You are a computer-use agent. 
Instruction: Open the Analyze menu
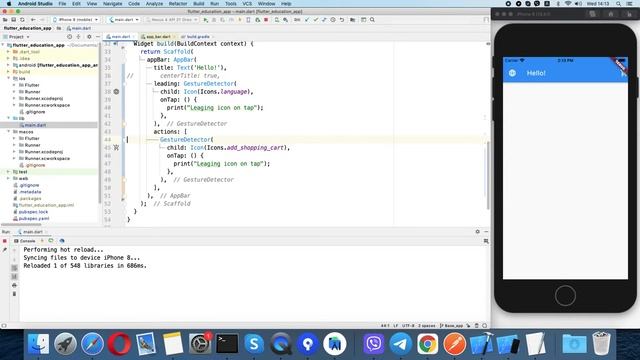(x=154, y=4)
